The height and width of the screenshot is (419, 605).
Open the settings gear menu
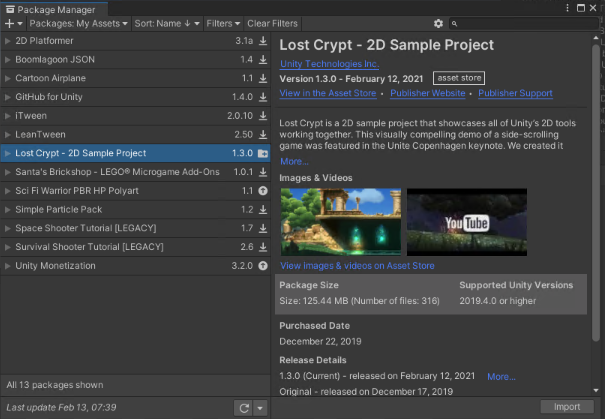click(438, 24)
